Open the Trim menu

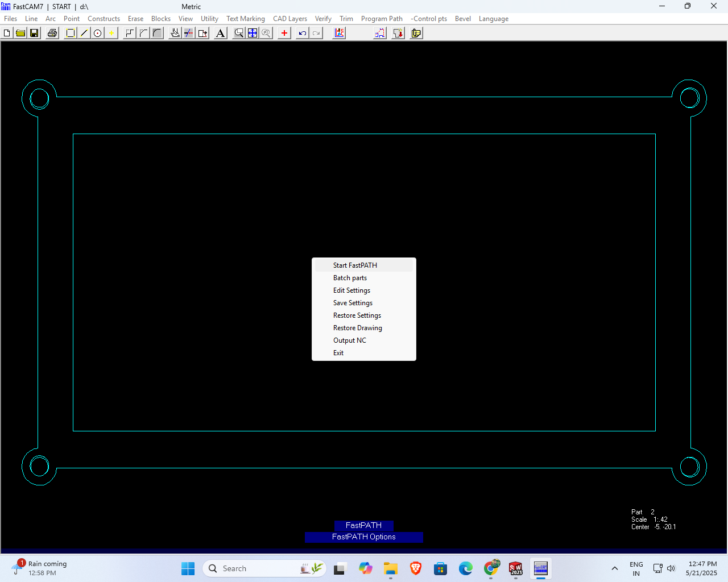346,19
